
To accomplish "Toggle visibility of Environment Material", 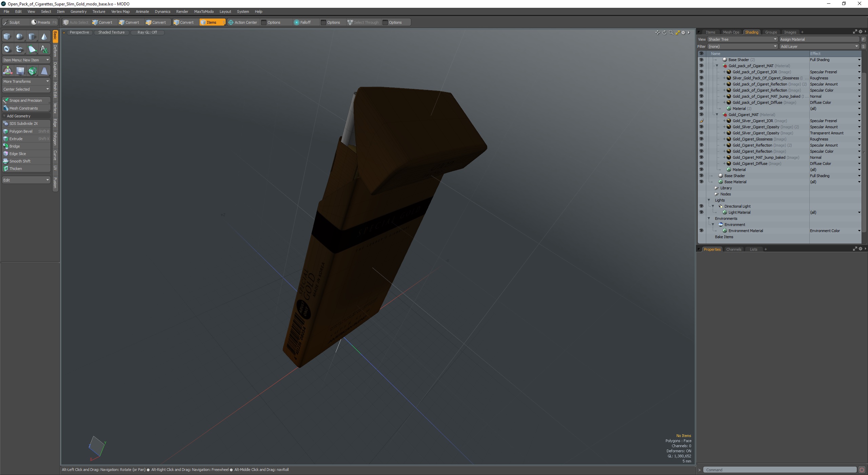I will point(701,231).
